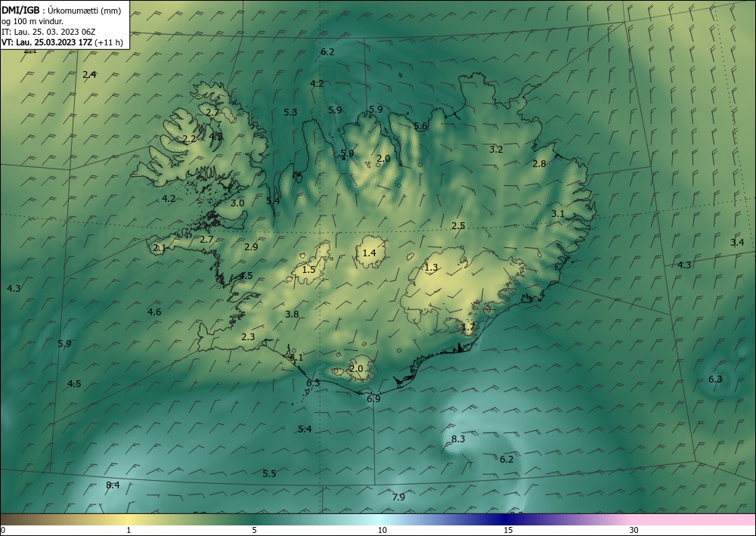Click the map value 2.5

458,225
